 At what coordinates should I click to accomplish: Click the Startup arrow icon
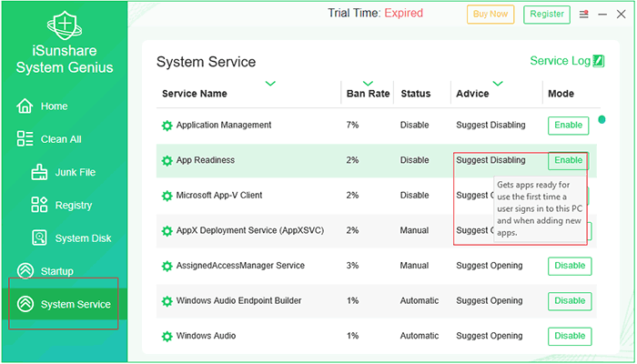coord(25,271)
